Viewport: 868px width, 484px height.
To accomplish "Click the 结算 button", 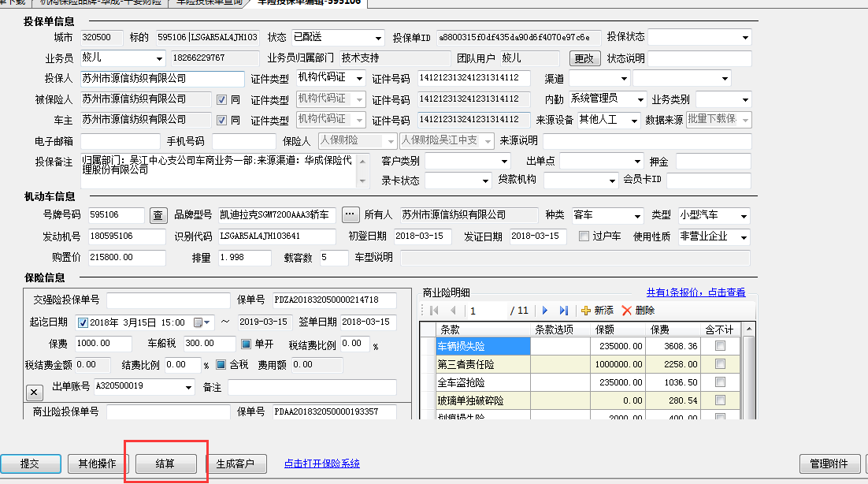I will coord(165,464).
